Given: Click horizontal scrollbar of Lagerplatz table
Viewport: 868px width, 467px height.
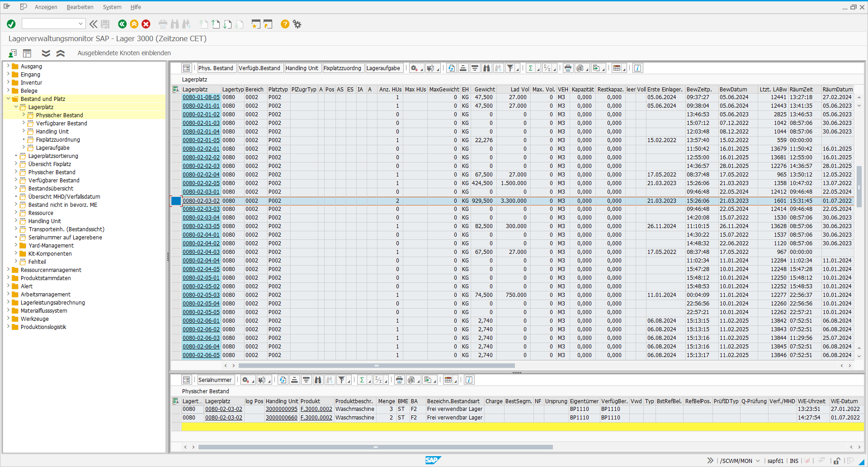Looking at the screenshot, I should coord(377,366).
